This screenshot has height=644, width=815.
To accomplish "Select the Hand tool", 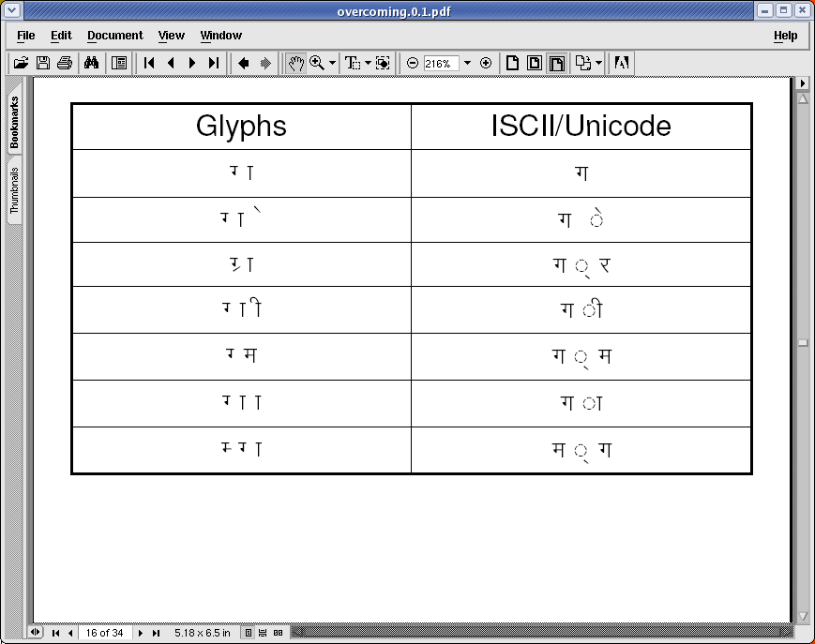I will click(x=296, y=63).
